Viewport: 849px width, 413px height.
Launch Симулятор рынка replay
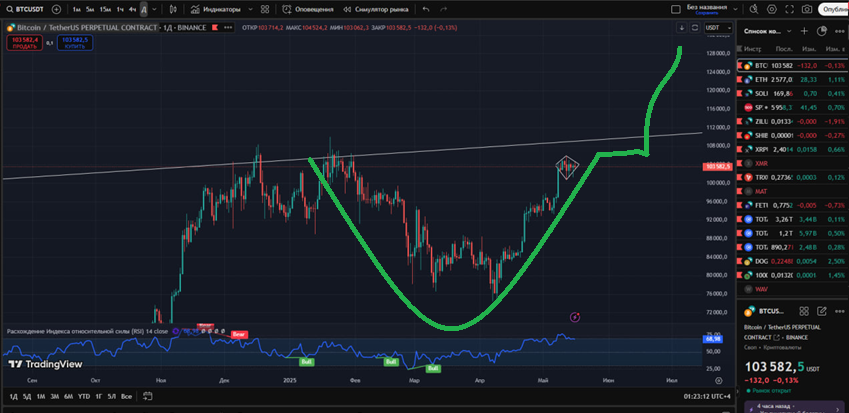(375, 9)
